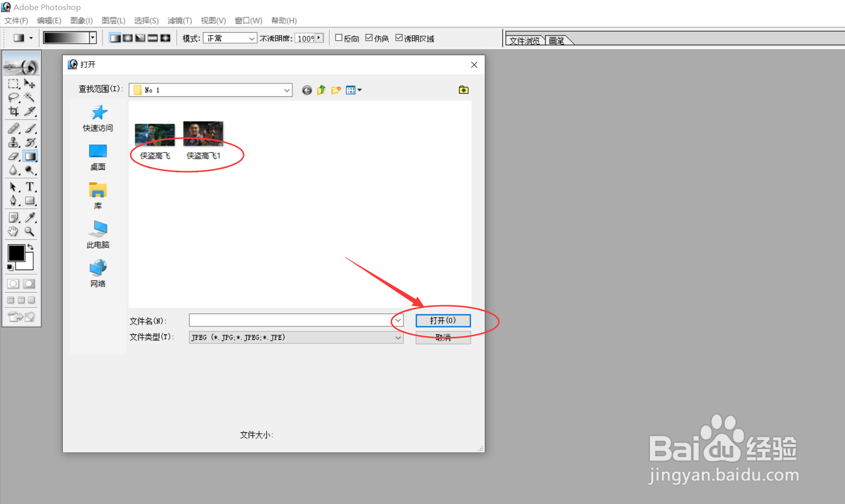Screen dimensions: 845x504
Task: Select the Lasso tool
Action: click(x=14, y=97)
